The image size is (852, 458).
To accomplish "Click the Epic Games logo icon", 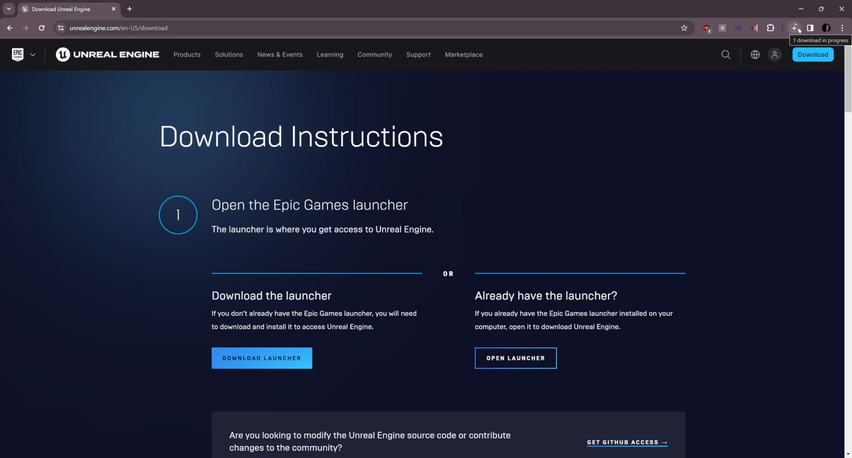I will (x=17, y=54).
